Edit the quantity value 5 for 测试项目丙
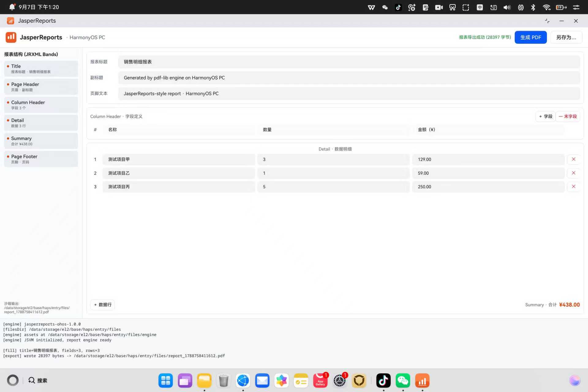Screen dimensions: 588x392 (333, 187)
